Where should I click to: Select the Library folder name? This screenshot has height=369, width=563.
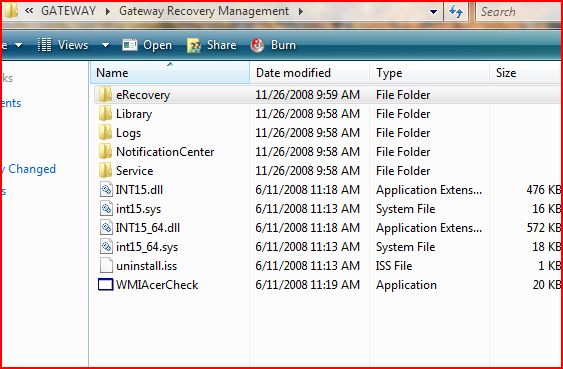click(x=134, y=114)
